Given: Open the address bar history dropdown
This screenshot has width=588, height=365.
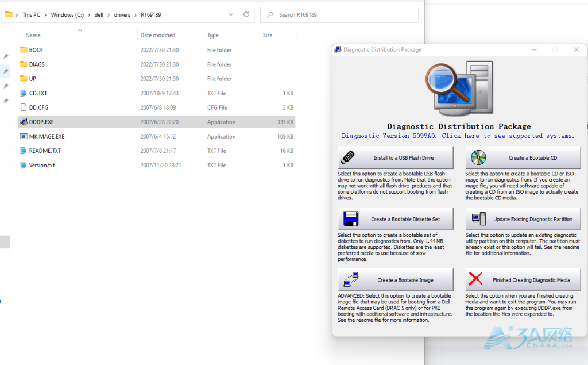Looking at the screenshot, I should click(231, 14).
